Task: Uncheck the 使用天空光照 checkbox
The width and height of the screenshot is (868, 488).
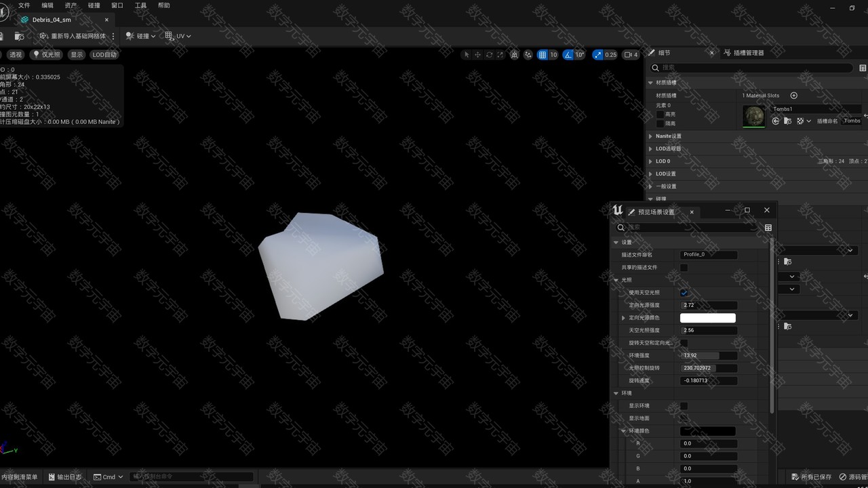Action: (x=684, y=293)
